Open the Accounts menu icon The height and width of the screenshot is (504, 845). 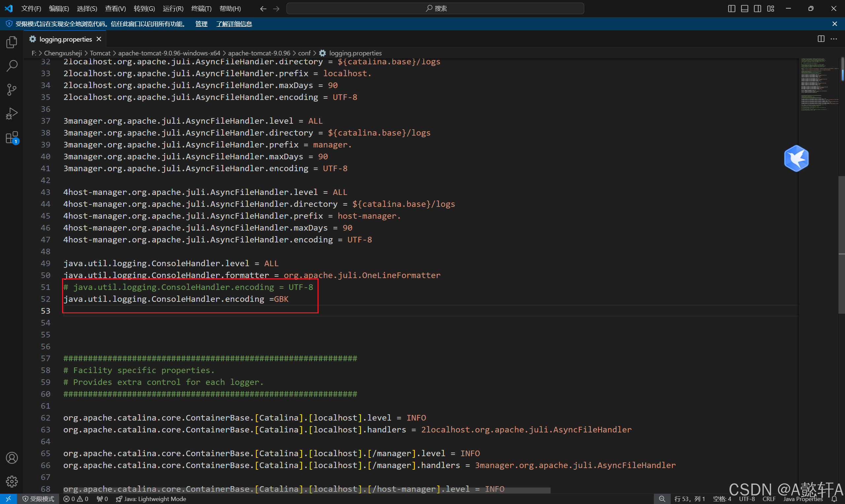[12, 458]
